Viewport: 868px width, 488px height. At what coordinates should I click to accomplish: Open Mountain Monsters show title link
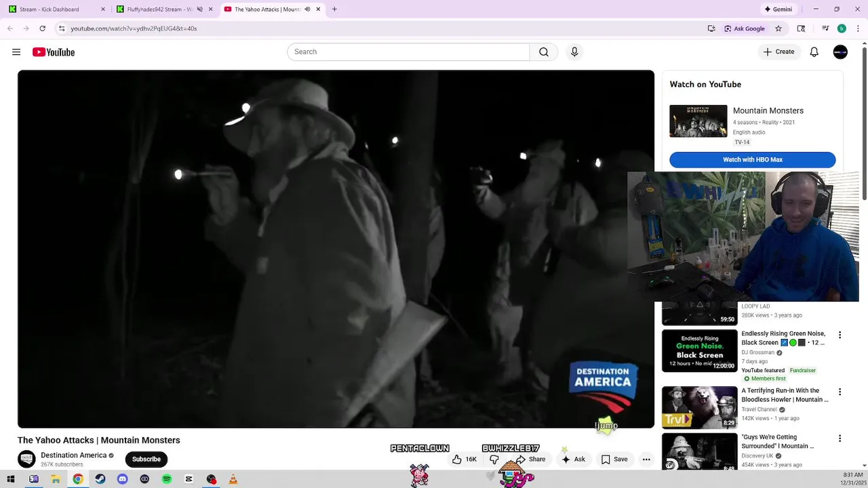[768, 110]
